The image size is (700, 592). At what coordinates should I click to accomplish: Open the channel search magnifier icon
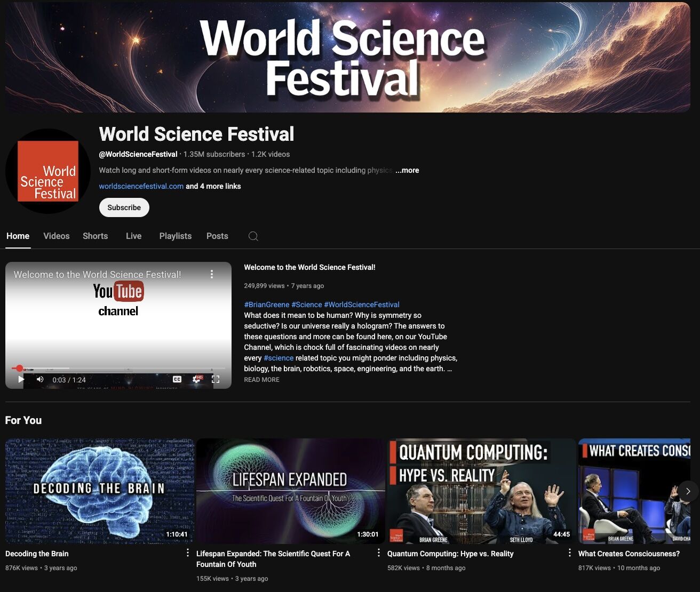coord(253,236)
